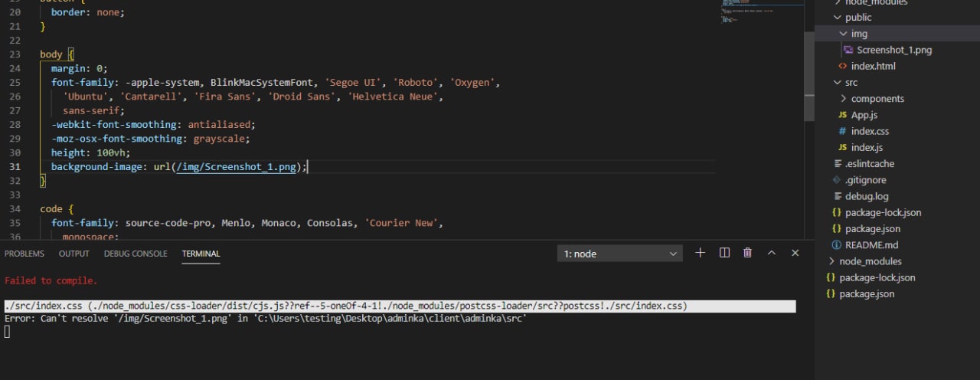Collapse the public folder
This screenshot has width=980, height=380.
pos(838,18)
